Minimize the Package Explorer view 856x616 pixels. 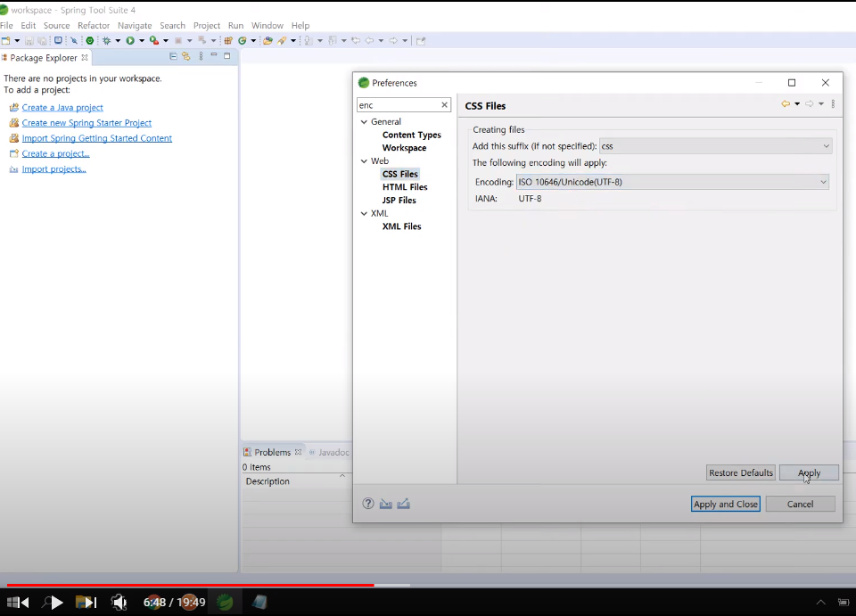(x=214, y=55)
